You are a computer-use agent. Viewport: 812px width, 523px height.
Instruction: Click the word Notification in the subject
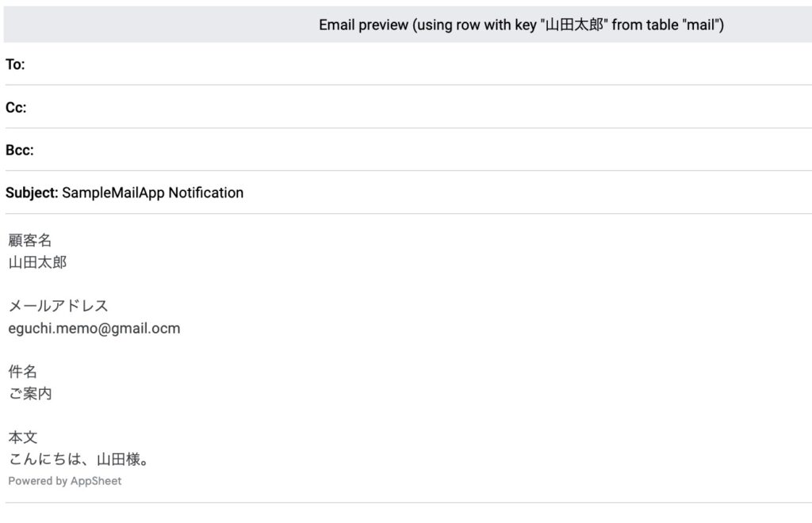206,193
